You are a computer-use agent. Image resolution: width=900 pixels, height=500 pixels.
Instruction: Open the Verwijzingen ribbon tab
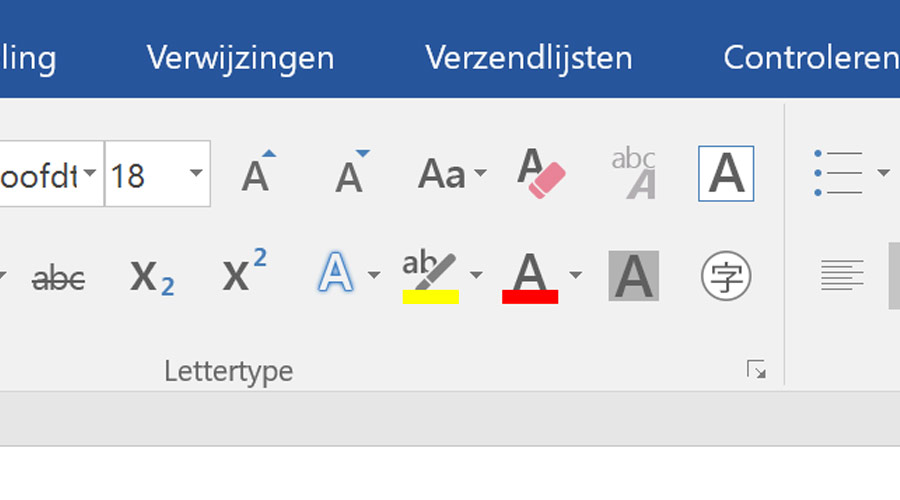pos(240,59)
